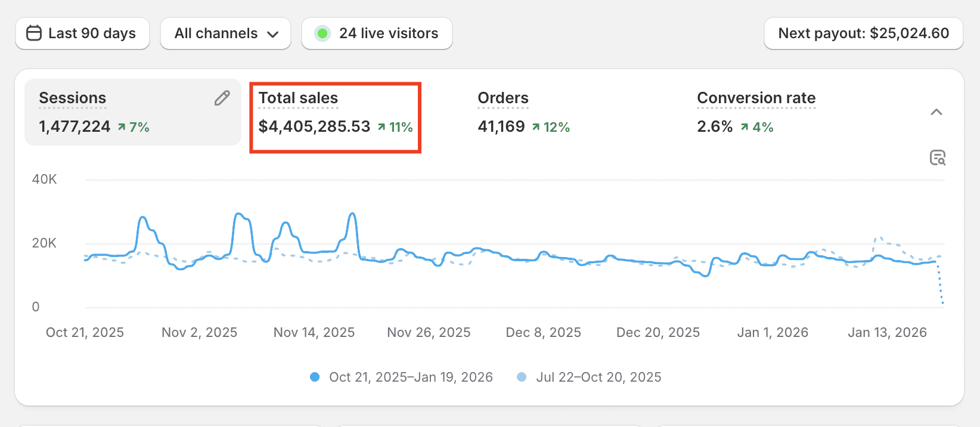Open the Next payout button
The image size is (980, 427).
(x=863, y=33)
